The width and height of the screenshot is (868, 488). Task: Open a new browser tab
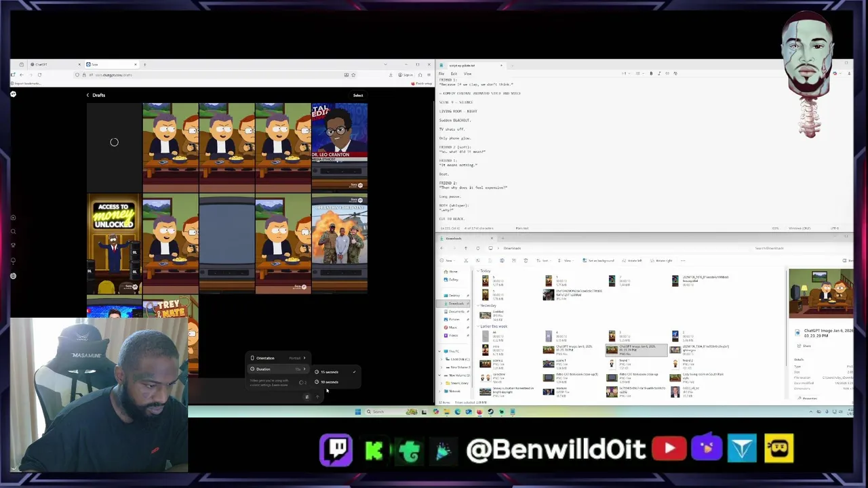pyautogui.click(x=144, y=64)
